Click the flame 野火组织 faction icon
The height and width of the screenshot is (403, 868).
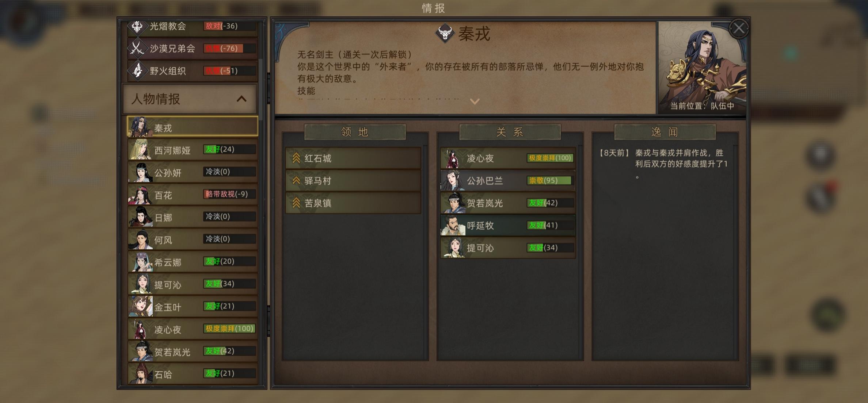pyautogui.click(x=137, y=70)
